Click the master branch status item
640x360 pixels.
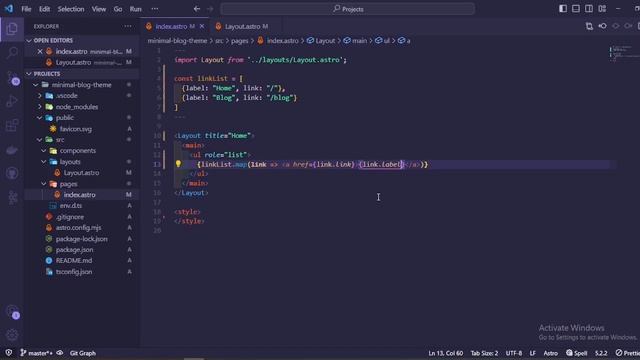[x=36, y=353]
